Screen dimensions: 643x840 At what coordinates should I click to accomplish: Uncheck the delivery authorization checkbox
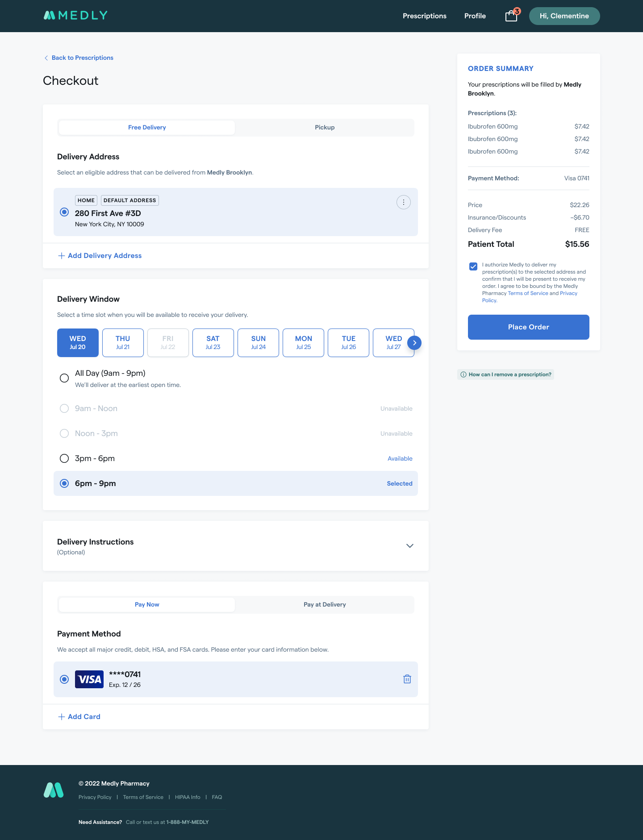[x=473, y=266]
